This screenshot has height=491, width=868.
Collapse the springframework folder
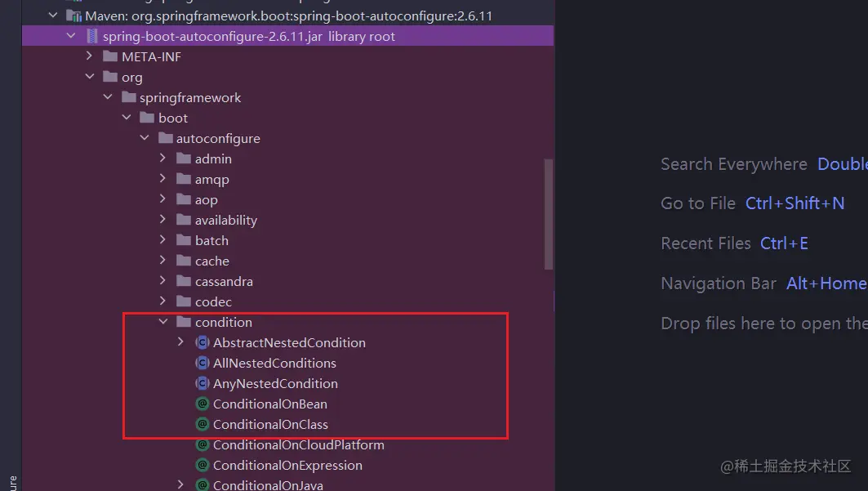click(x=108, y=97)
